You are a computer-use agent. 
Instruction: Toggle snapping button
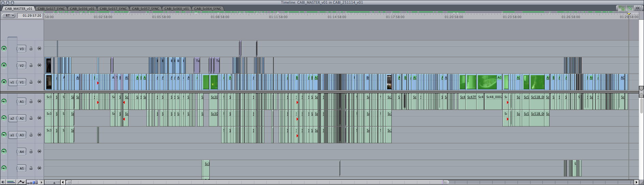[x=637, y=8]
